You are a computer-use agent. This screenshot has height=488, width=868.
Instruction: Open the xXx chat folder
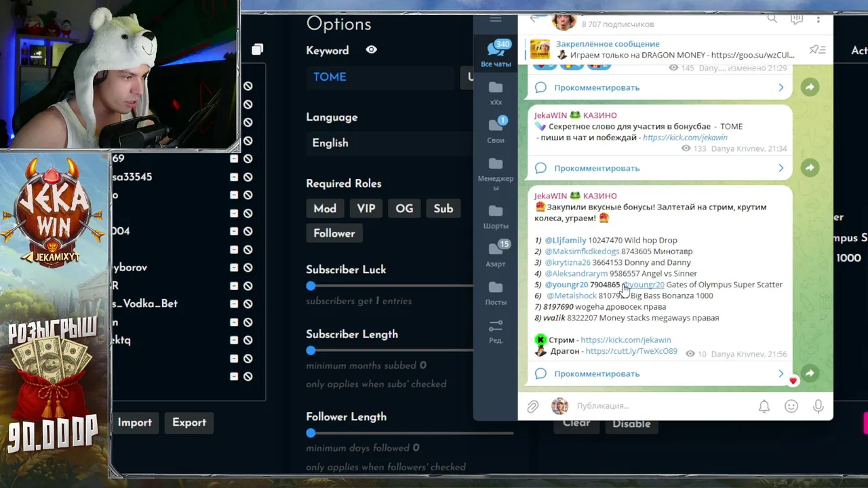(496, 93)
